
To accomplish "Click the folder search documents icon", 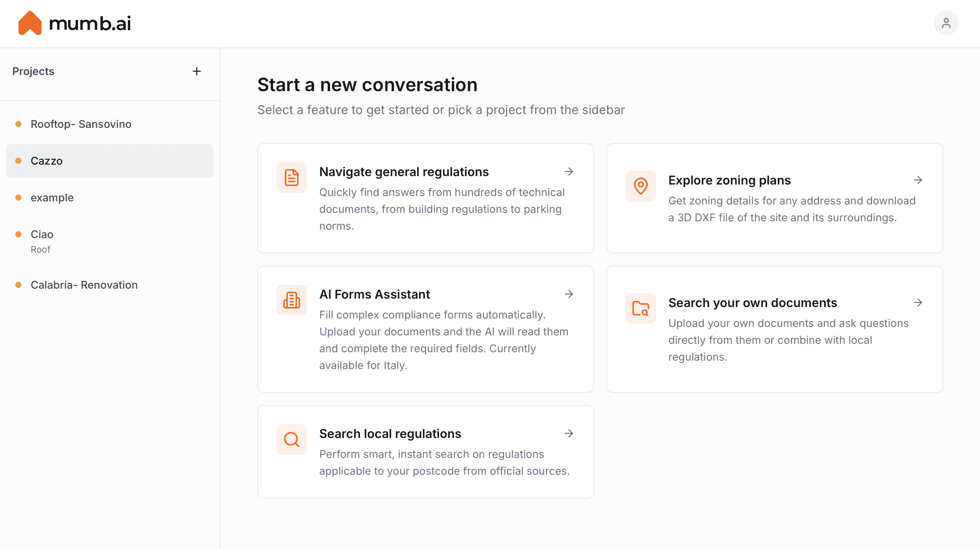I will pos(640,309).
